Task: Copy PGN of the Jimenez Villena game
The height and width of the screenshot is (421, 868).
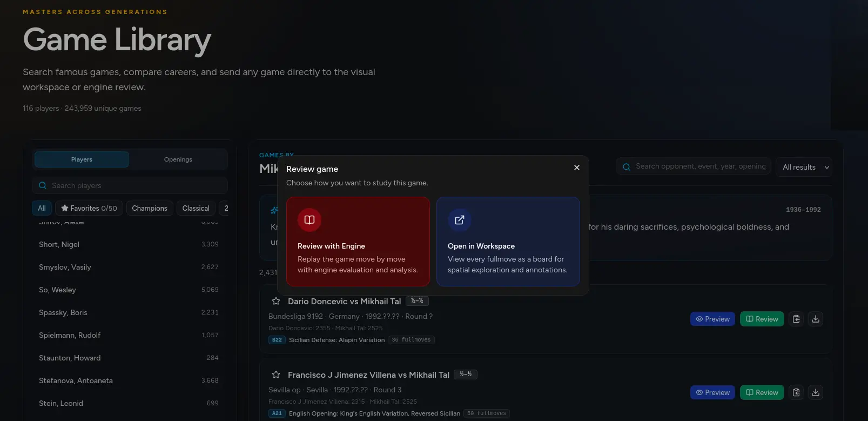Action: pyautogui.click(x=796, y=392)
